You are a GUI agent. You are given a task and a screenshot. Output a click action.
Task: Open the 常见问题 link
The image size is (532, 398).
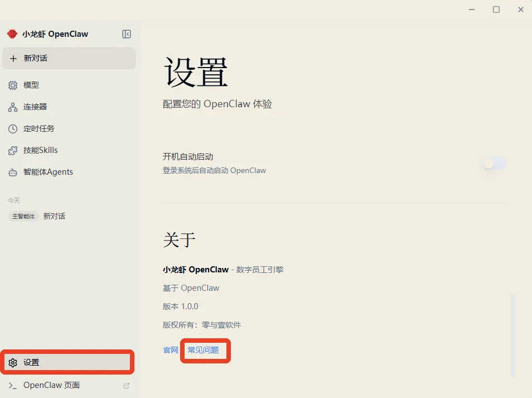[203, 350]
